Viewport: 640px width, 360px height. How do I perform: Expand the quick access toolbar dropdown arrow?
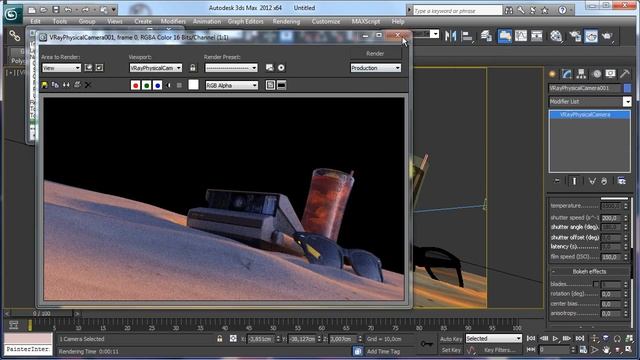pos(114,9)
